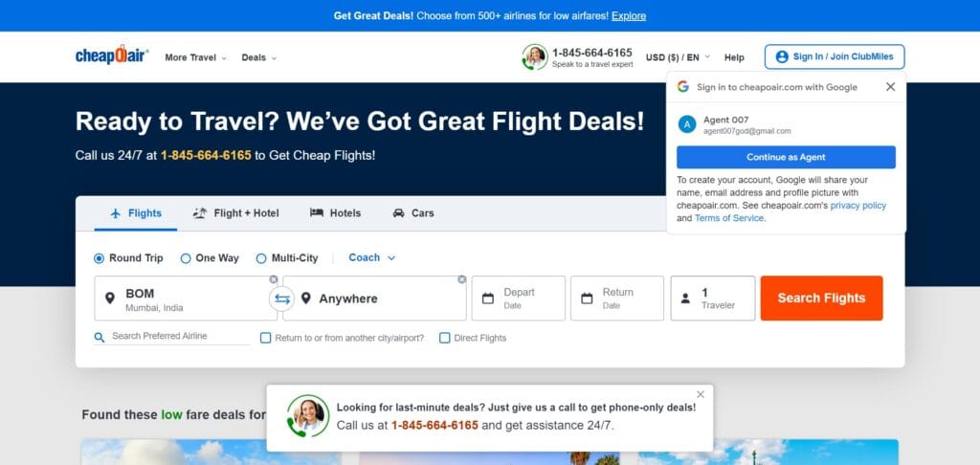This screenshot has height=465, width=980.
Task: Switch to the Cars tab
Action: tap(413, 213)
